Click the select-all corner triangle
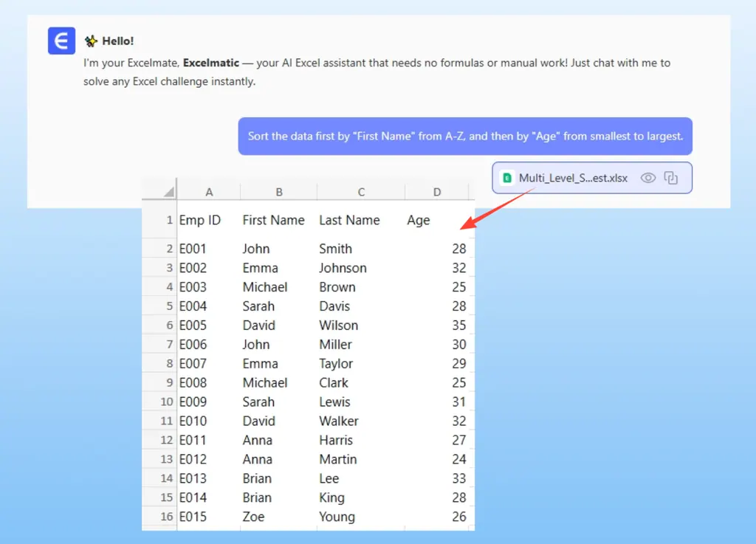Image resolution: width=756 pixels, height=544 pixels. click(x=169, y=192)
